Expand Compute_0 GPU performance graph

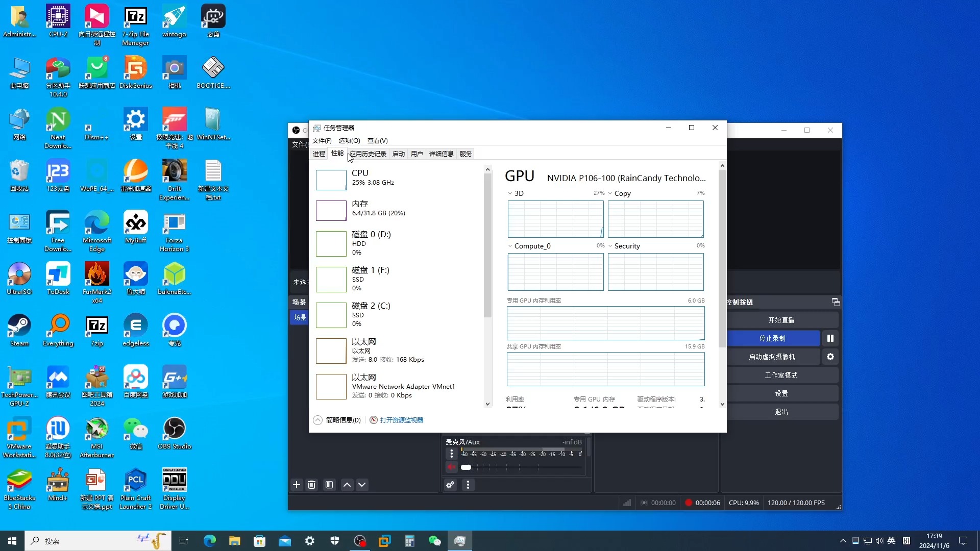point(509,245)
